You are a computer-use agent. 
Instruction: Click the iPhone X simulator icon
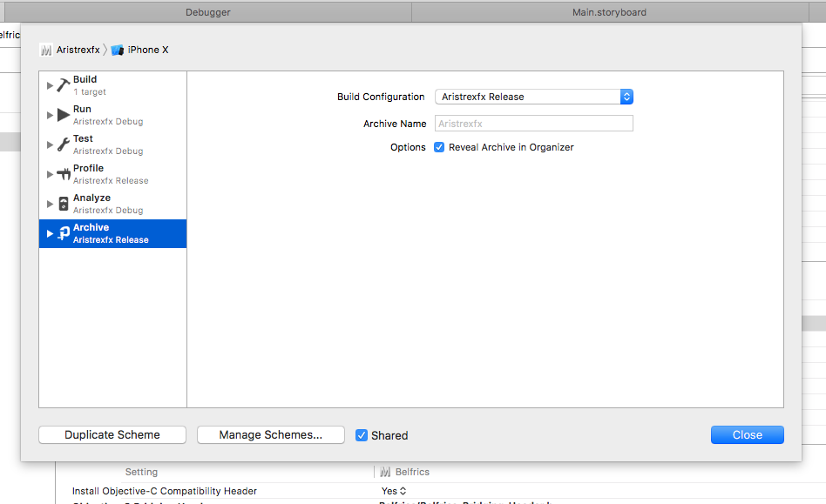117,50
